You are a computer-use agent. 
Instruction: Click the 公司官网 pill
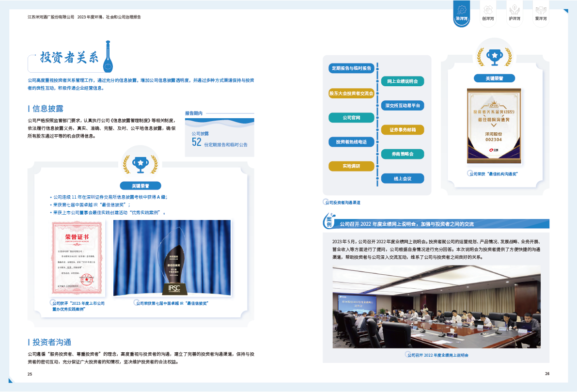pos(351,118)
